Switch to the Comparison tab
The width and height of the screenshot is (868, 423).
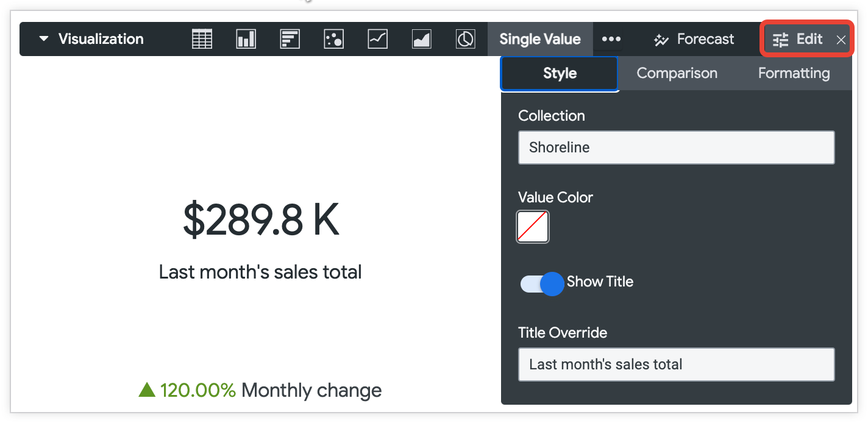click(677, 73)
